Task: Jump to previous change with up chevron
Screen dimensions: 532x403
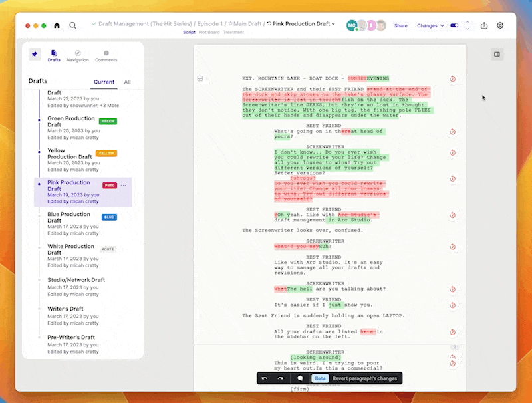Action: [467, 23]
